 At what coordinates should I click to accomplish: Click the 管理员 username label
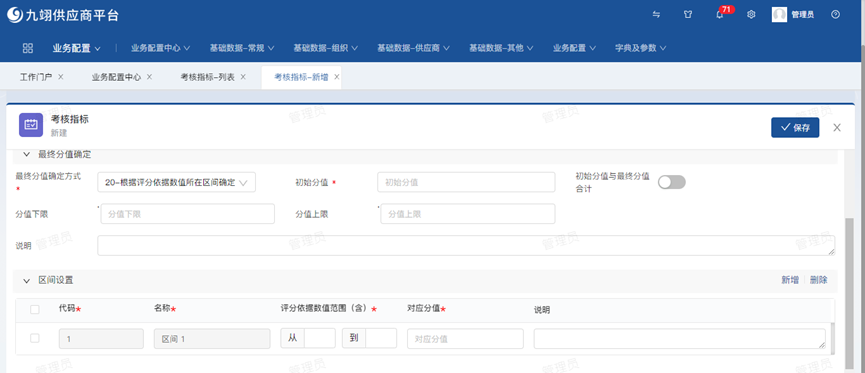pyautogui.click(x=802, y=15)
